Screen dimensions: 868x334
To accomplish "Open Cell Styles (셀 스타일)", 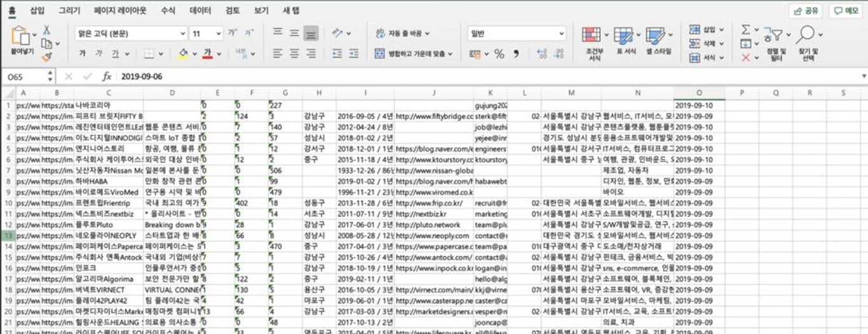I will tap(658, 41).
